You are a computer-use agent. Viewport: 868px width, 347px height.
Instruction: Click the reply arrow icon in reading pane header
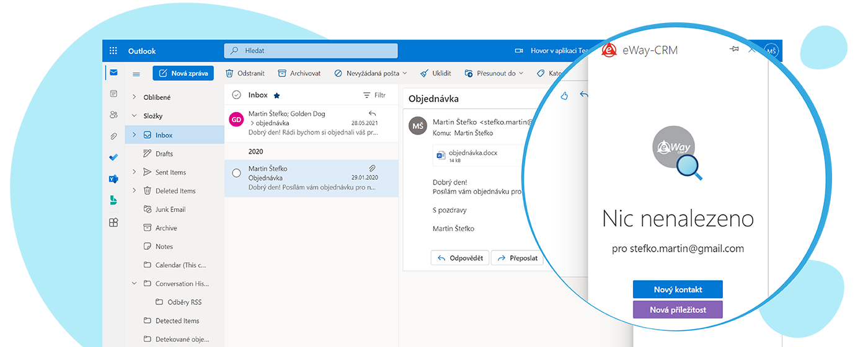coord(583,95)
